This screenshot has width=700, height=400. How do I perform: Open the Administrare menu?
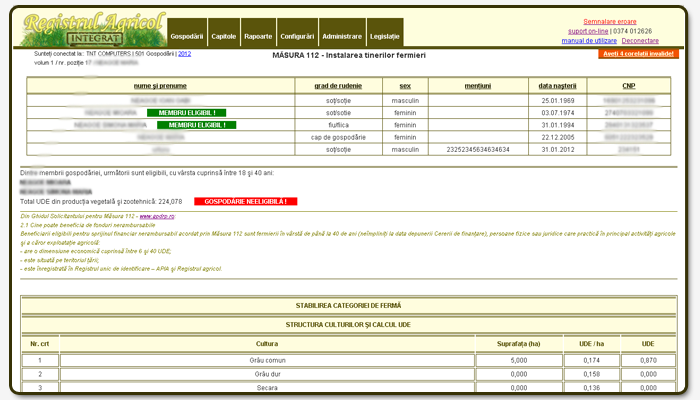coord(342,33)
